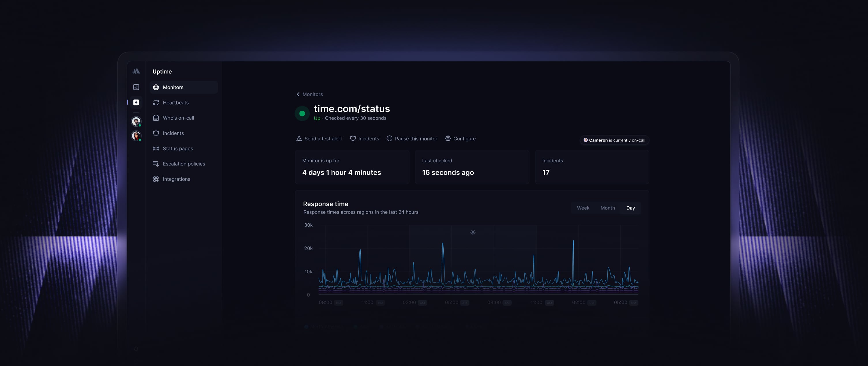Select the Uptime lightning bolt icon
The image size is (868, 366).
136,102
